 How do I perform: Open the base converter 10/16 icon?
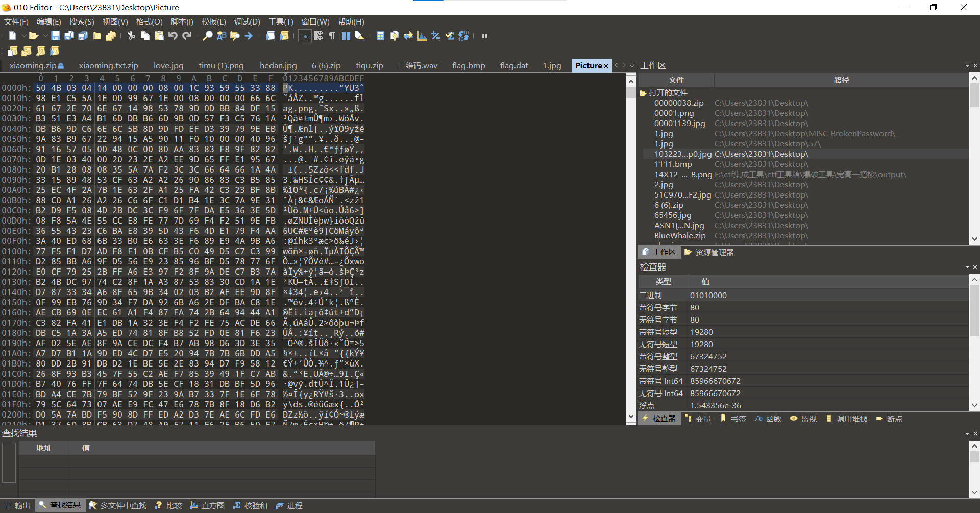[463, 36]
